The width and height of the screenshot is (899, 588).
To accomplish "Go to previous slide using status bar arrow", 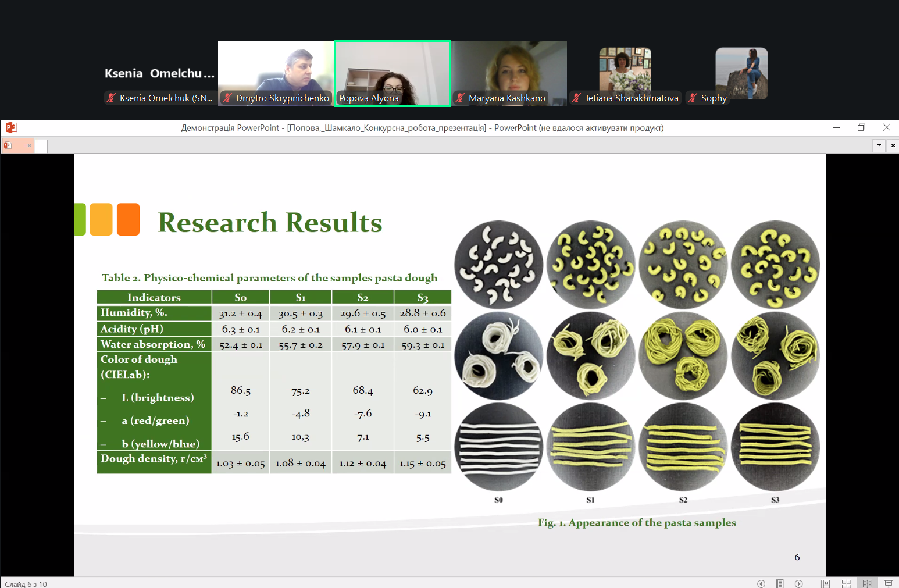I will tap(761, 583).
